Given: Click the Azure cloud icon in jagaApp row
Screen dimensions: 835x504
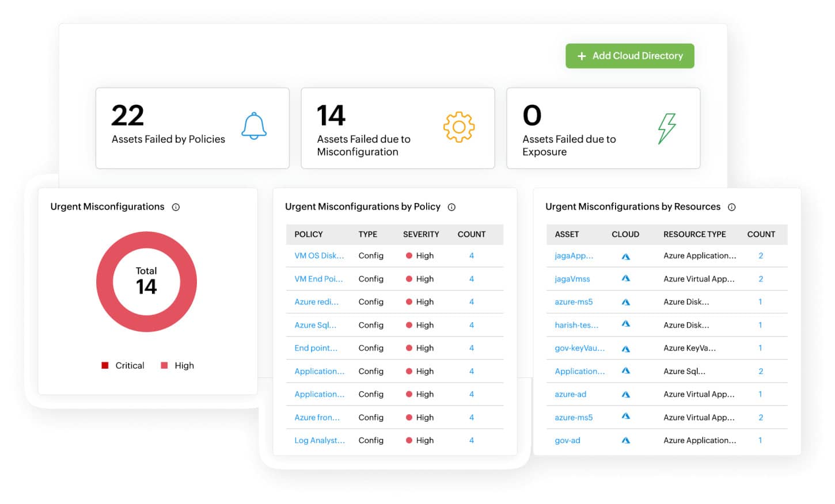Looking at the screenshot, I should 625,257.
